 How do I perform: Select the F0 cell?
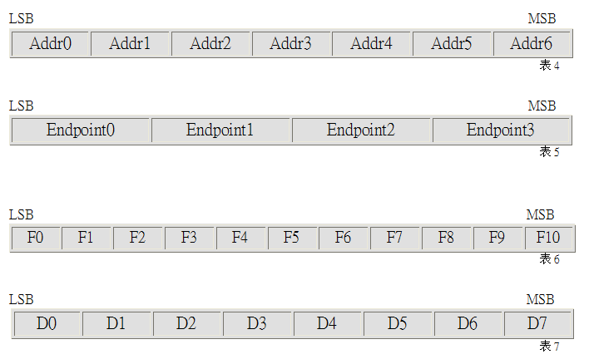[36, 238]
